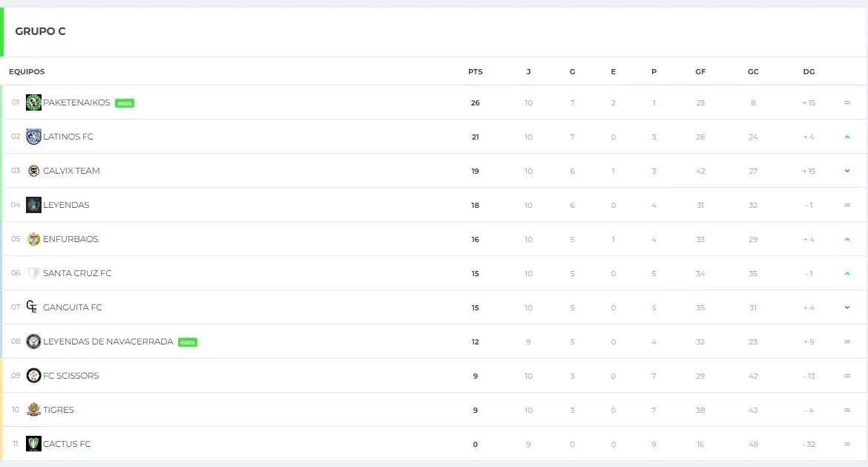
Task: Click the FC Scissors team crest
Action: pyautogui.click(x=34, y=376)
